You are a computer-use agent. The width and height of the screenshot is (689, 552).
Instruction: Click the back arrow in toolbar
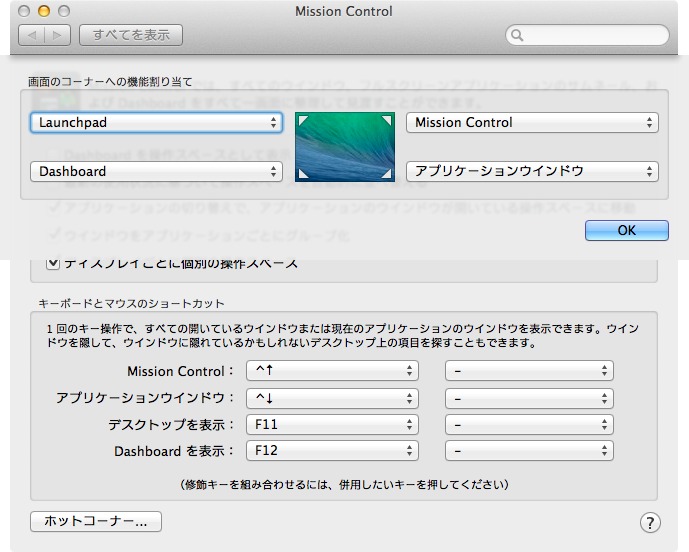click(x=32, y=35)
